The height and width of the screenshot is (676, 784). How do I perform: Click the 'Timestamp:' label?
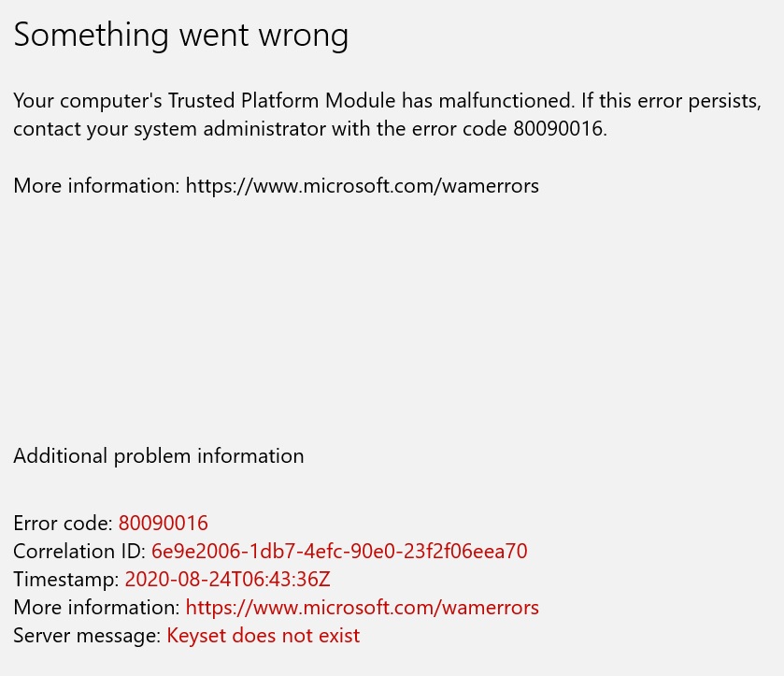66,580
